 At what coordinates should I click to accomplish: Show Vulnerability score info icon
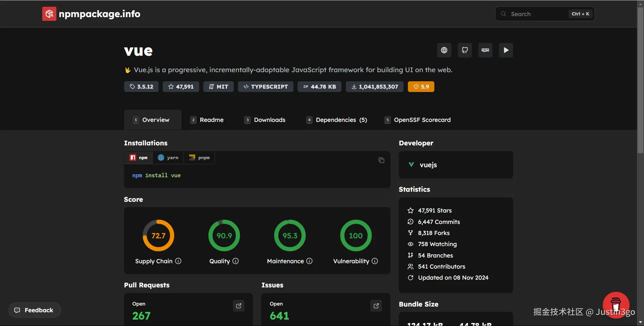pos(375,261)
